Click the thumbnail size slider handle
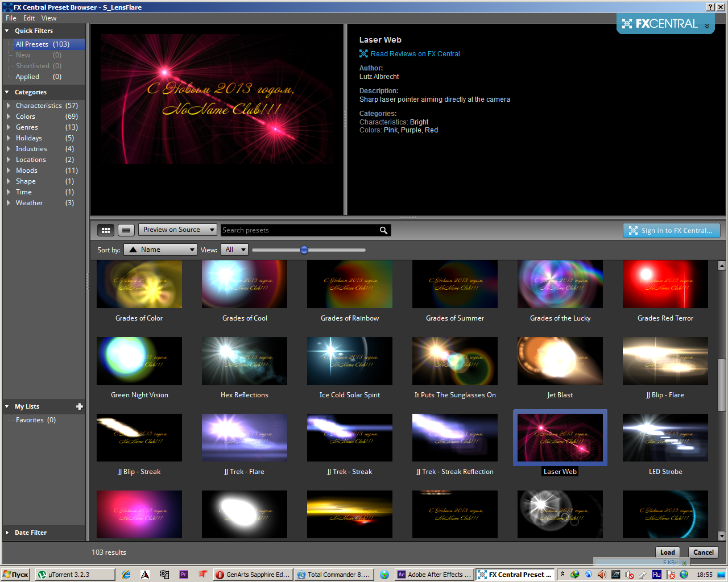This screenshot has width=728, height=582. tap(304, 250)
